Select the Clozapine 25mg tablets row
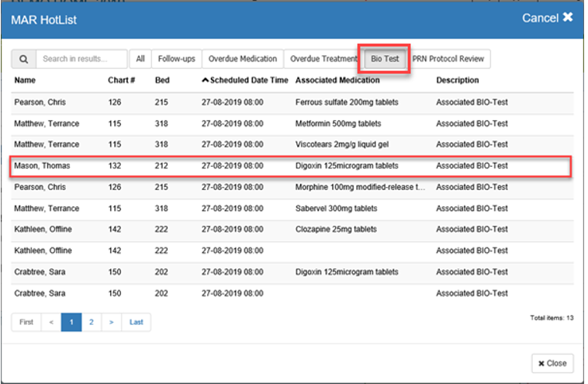The height and width of the screenshot is (384, 588). click(x=291, y=230)
